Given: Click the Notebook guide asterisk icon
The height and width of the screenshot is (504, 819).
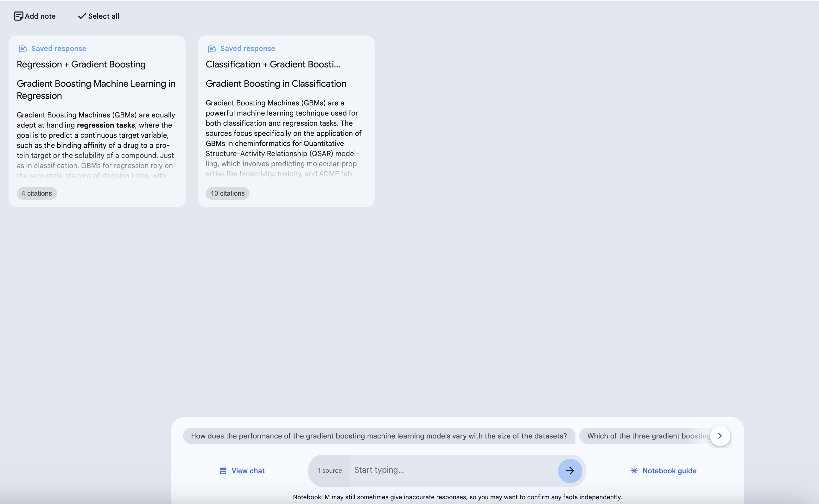Looking at the screenshot, I should coord(634,471).
